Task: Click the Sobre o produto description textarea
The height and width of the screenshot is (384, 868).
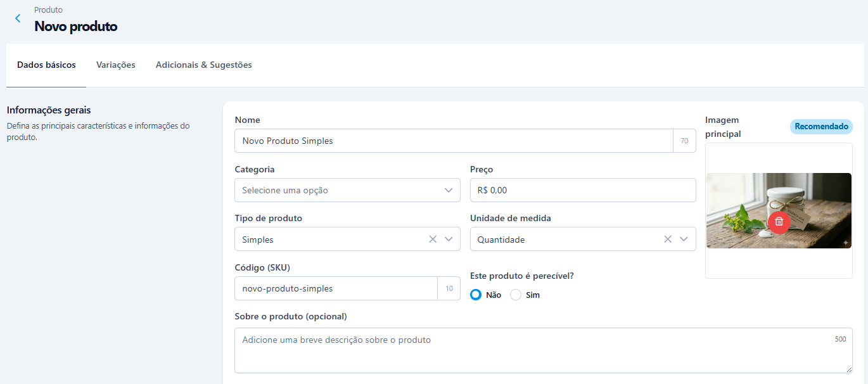Action: point(543,350)
